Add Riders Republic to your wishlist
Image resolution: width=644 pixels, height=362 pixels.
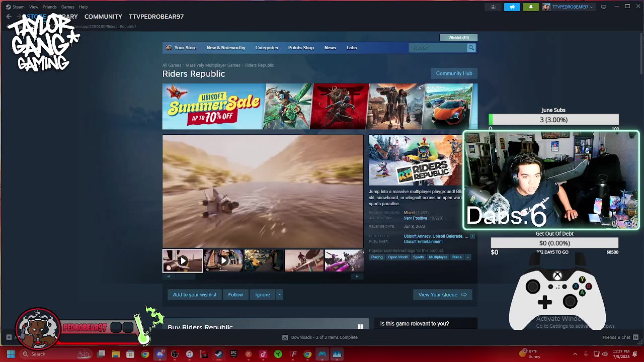click(195, 295)
